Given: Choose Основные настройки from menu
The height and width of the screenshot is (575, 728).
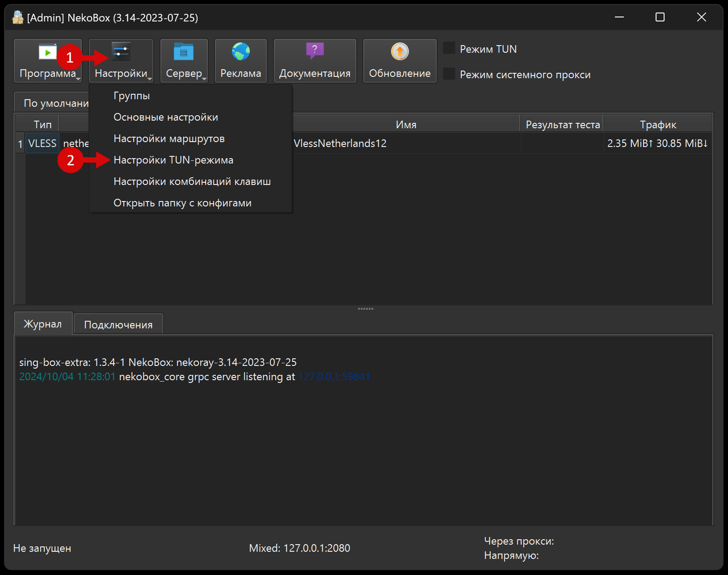Looking at the screenshot, I should (x=166, y=117).
